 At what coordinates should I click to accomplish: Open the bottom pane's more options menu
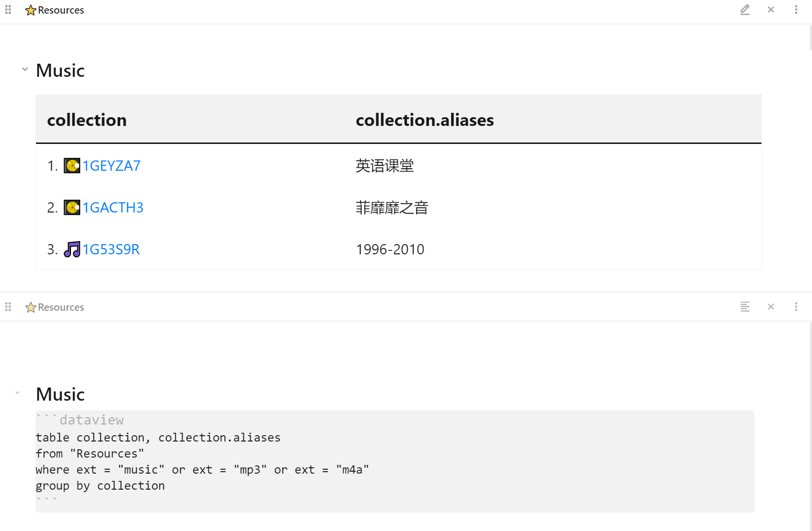tap(796, 306)
